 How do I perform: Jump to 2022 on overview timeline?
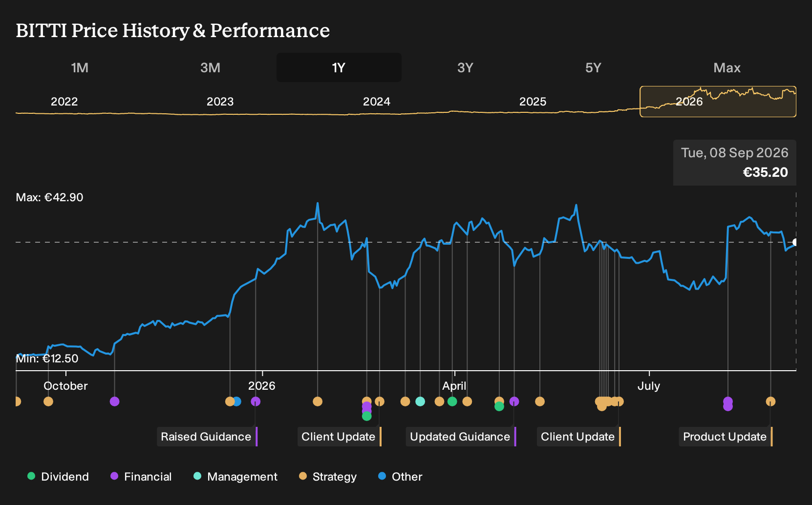point(64,102)
